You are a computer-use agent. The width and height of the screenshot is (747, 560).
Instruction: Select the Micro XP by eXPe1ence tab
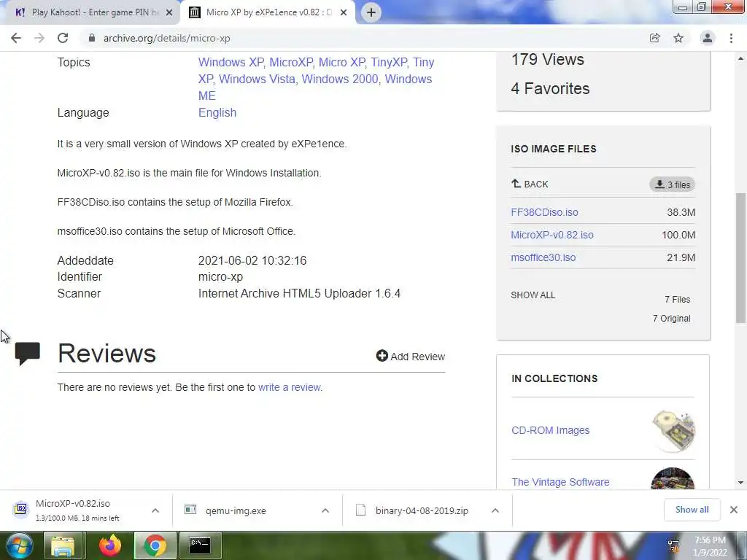pyautogui.click(x=267, y=13)
